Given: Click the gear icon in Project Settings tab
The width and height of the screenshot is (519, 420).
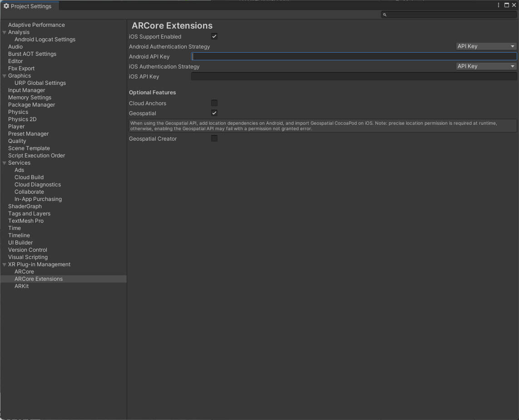Looking at the screenshot, I should (x=6, y=6).
